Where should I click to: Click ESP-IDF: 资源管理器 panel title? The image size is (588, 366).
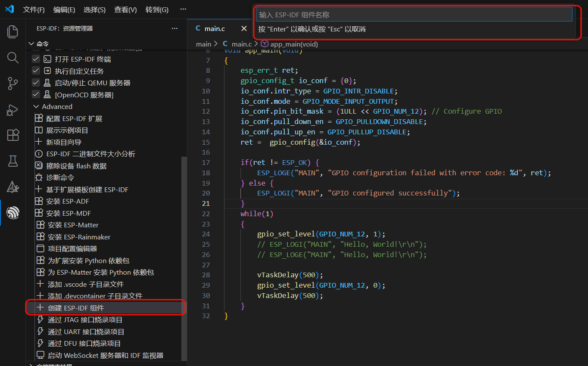click(65, 28)
